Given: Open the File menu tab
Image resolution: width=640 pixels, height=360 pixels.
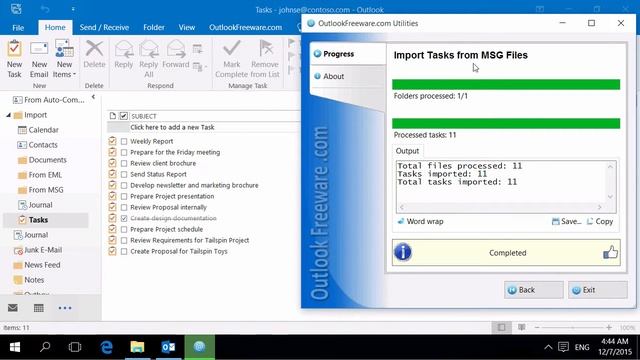Looking at the screenshot, I should point(18,27).
